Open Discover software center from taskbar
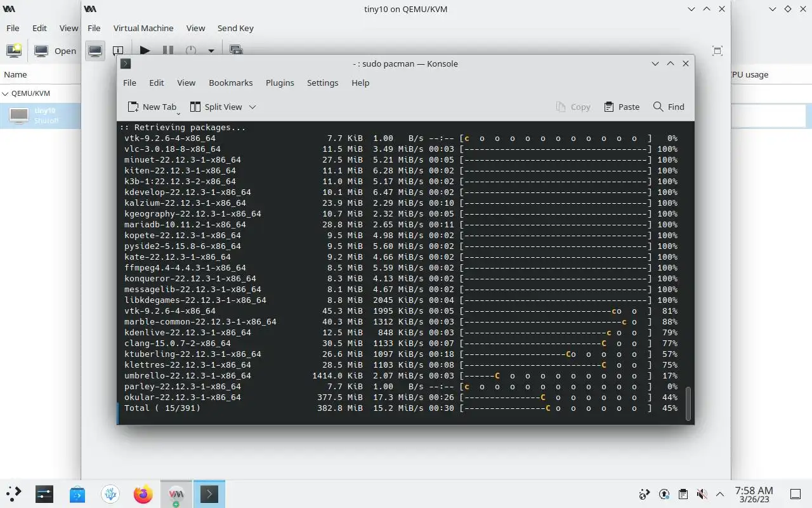This screenshot has height=508, width=812. pos(77,493)
